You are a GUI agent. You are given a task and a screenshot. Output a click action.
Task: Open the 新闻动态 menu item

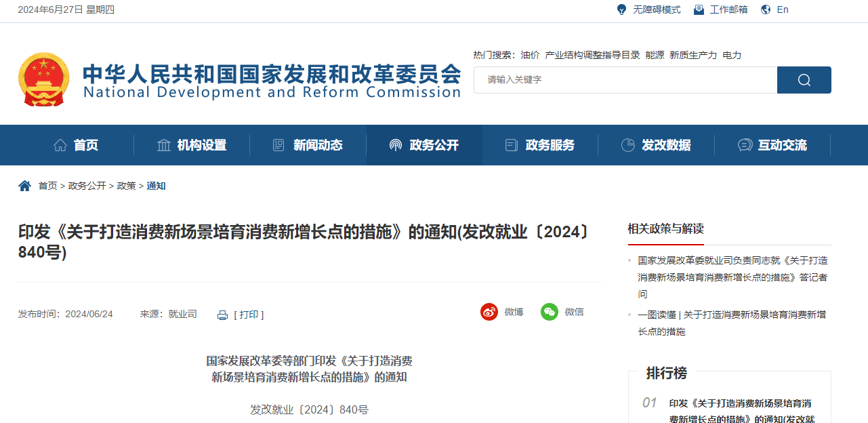point(318,145)
